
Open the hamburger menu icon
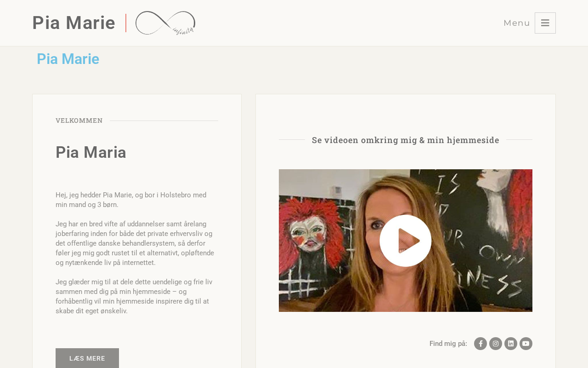pyautogui.click(x=545, y=23)
